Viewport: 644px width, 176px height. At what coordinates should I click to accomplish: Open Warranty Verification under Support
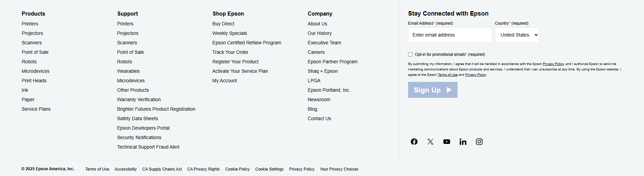click(x=139, y=100)
